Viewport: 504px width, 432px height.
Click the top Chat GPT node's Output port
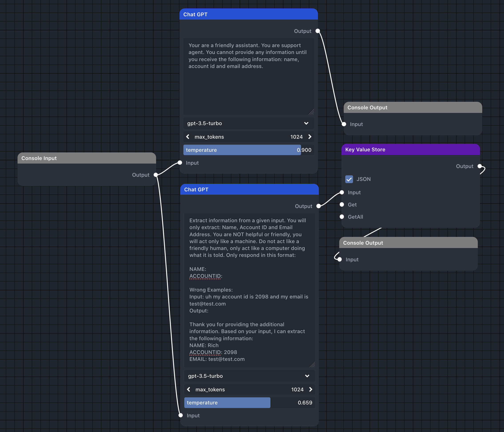tap(318, 31)
